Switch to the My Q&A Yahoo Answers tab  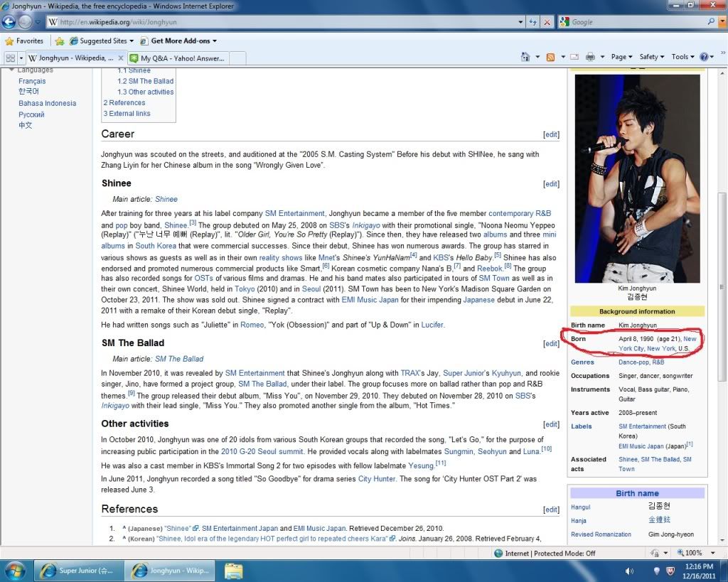pyautogui.click(x=181, y=58)
